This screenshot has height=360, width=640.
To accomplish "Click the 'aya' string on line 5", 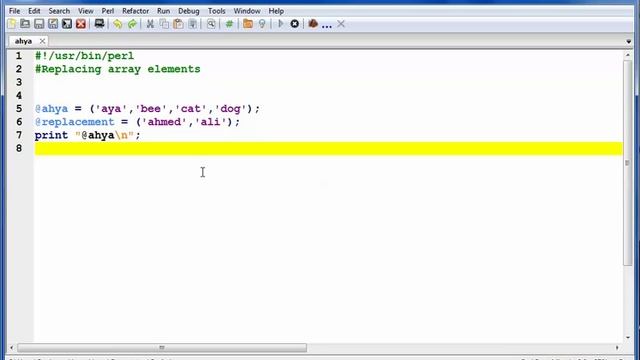I will pos(111,109).
